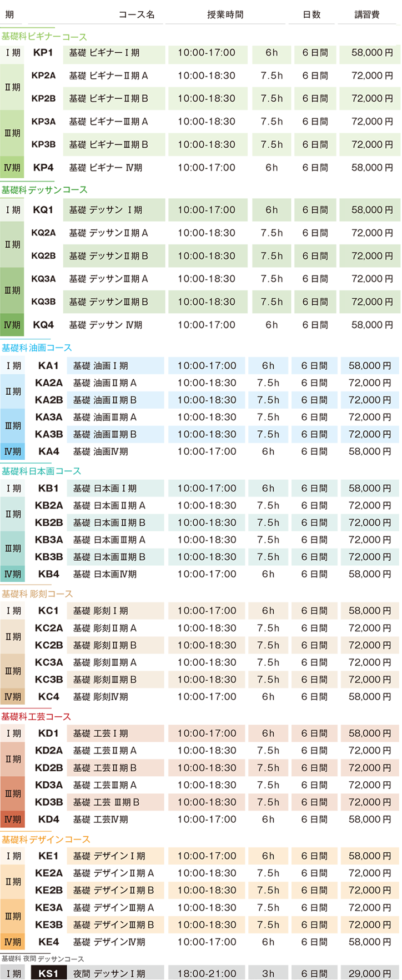402x980 pixels.
Task: Click course name 基礎 工芸Ⅱ期 B
Action: click(104, 768)
